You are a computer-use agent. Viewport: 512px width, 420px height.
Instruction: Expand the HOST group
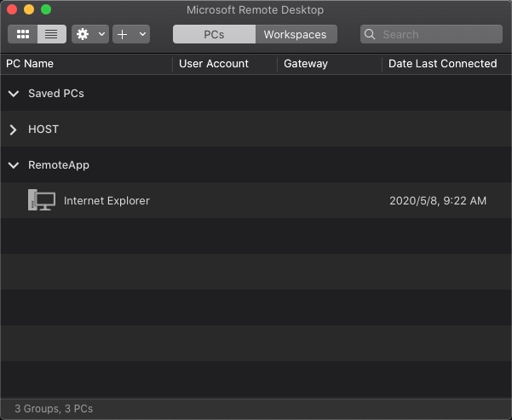(13, 129)
